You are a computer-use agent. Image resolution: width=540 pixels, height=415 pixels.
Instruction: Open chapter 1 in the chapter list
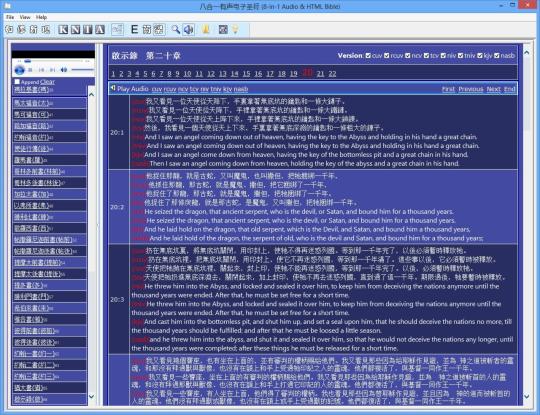[x=113, y=73]
